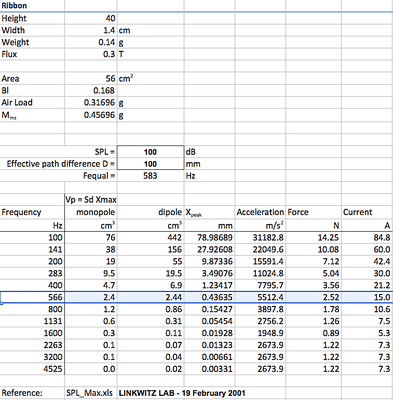Click the 84.8 current cell for 100 Hz
Screen dimensions: 393x400
tap(367, 237)
